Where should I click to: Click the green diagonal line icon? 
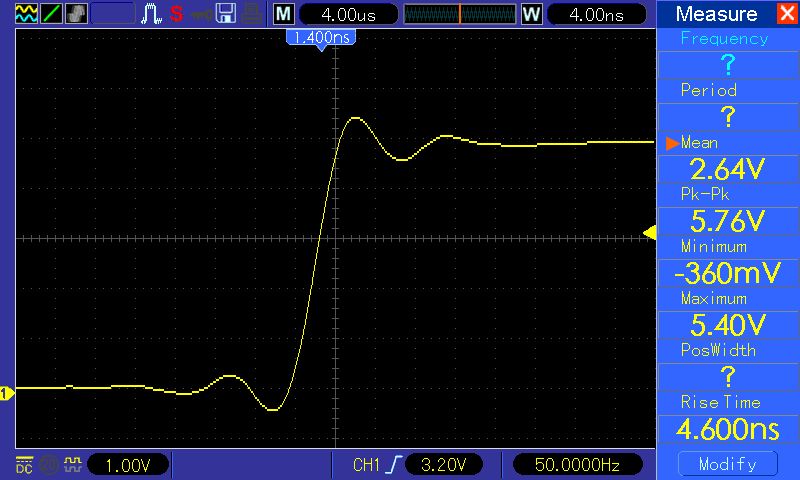point(51,13)
